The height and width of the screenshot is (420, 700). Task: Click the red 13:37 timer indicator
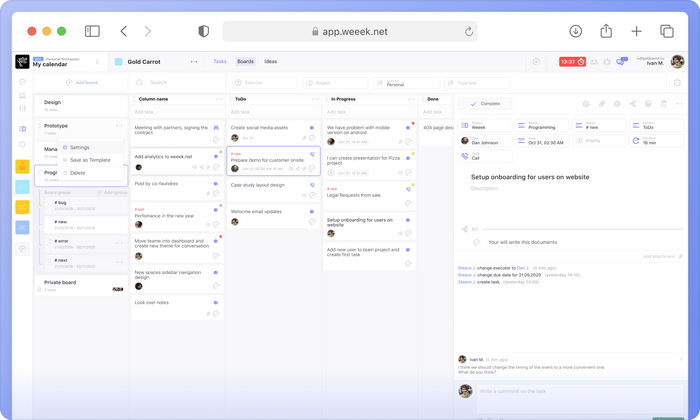pyautogui.click(x=572, y=62)
